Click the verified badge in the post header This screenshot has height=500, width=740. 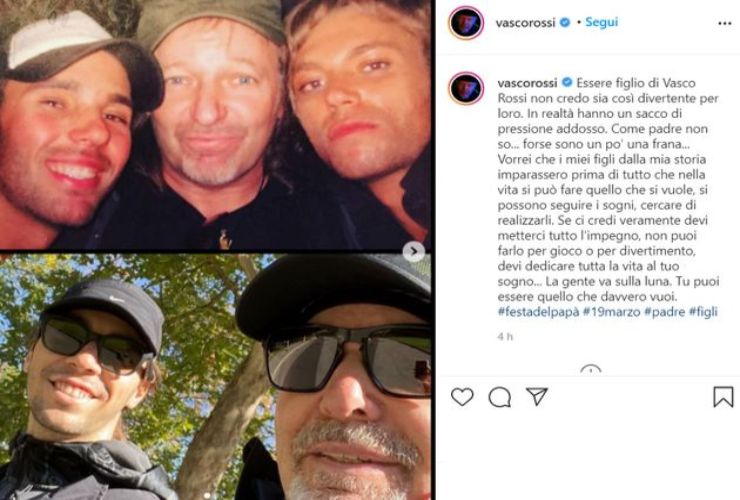pyautogui.click(x=564, y=22)
